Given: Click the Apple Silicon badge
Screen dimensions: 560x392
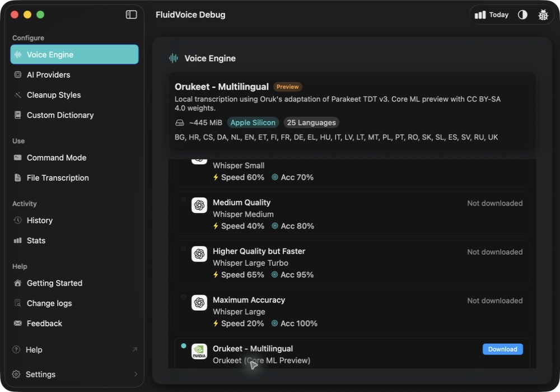Looking at the screenshot, I should pos(253,123).
